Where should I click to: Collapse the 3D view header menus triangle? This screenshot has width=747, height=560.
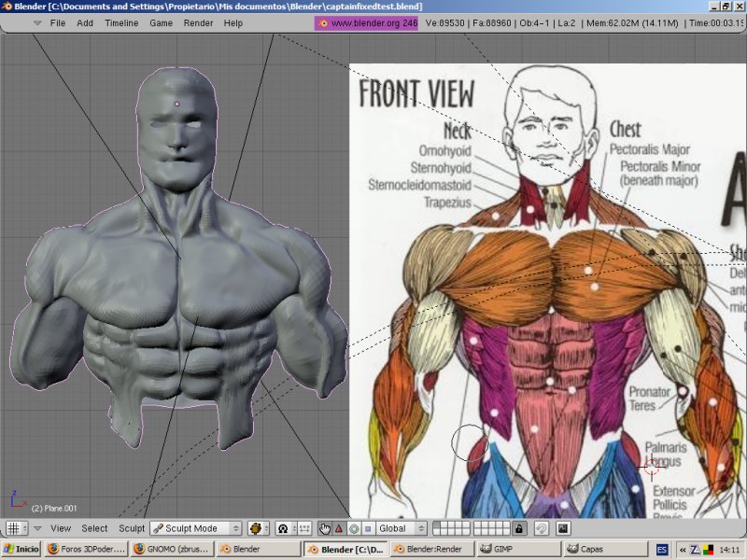[x=37, y=528]
